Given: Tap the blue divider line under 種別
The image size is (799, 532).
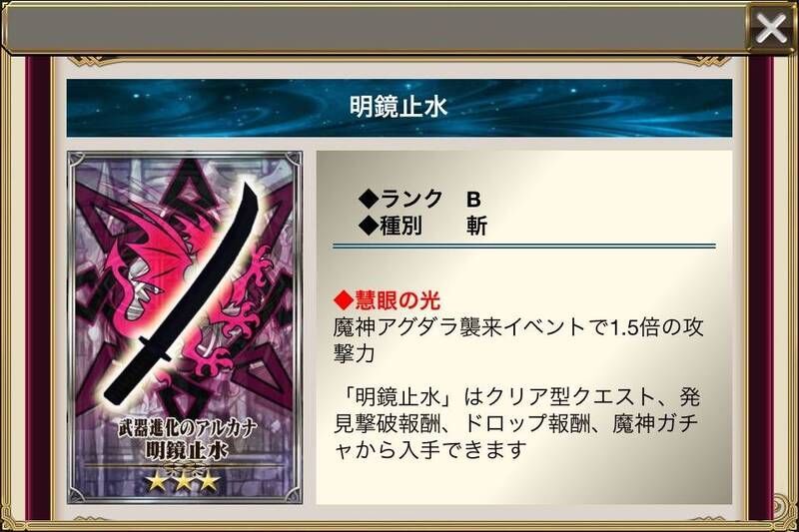Looking at the screenshot, I should (523, 247).
